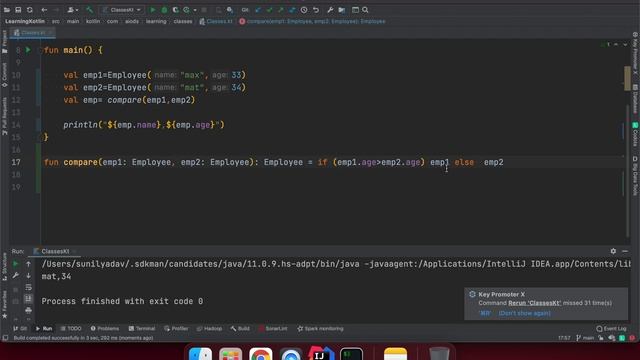This screenshot has width=640, height=360.
Task: Open the Event Log
Action: click(611, 329)
